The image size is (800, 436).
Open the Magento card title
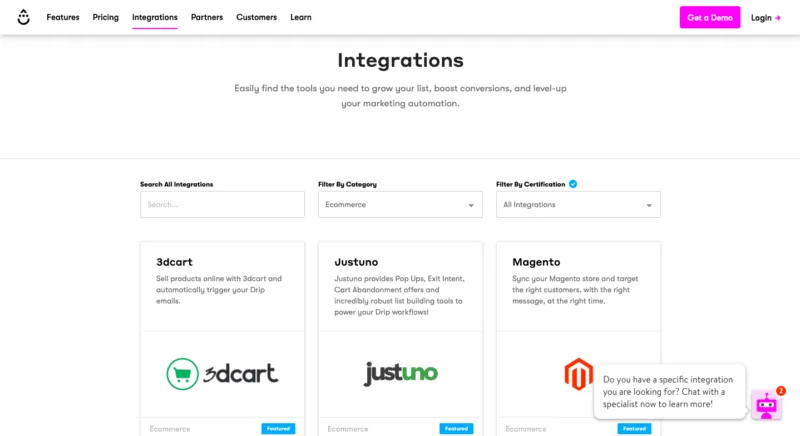(x=536, y=262)
